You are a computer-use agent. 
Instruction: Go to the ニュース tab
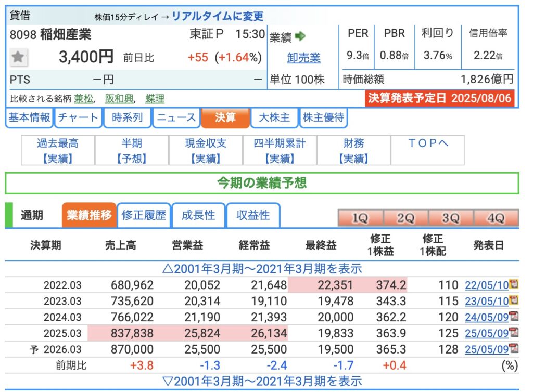click(176, 118)
